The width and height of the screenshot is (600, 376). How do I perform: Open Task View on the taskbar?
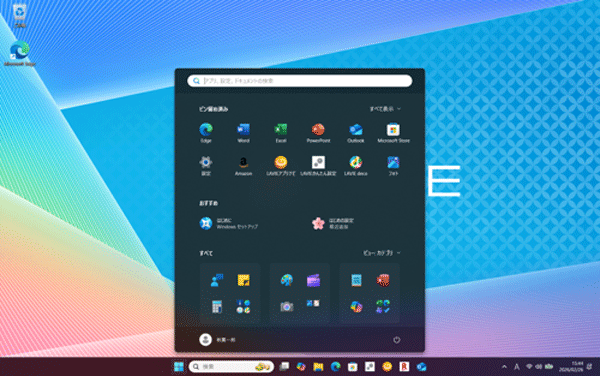tap(284, 366)
